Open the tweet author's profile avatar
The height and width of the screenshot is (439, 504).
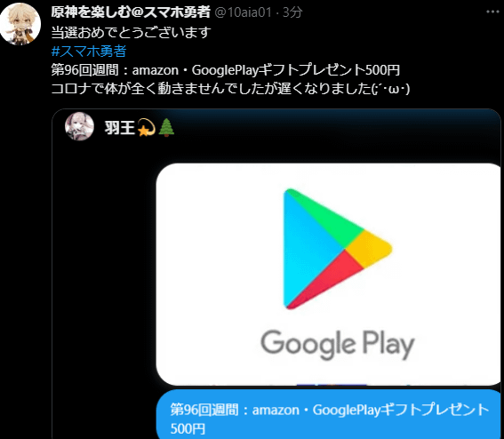20,24
